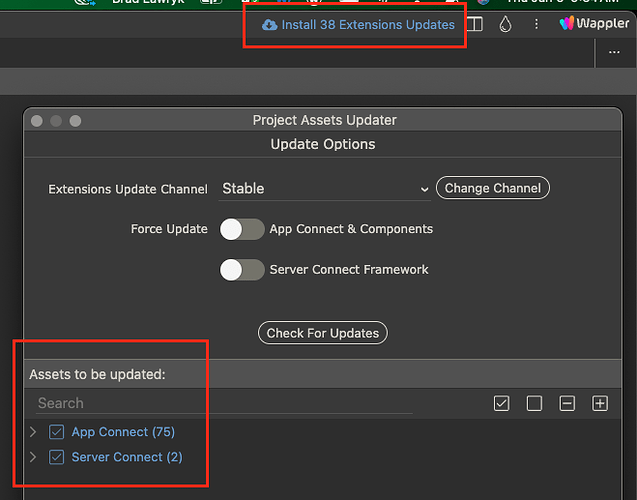Click the cloud download icon
Viewport: 637px width, 500px height.
(x=269, y=25)
